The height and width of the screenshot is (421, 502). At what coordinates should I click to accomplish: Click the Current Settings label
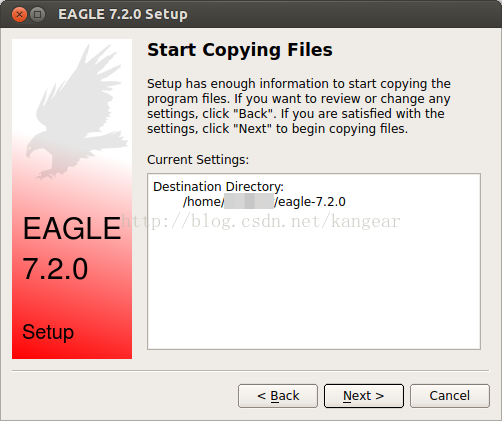(198, 160)
